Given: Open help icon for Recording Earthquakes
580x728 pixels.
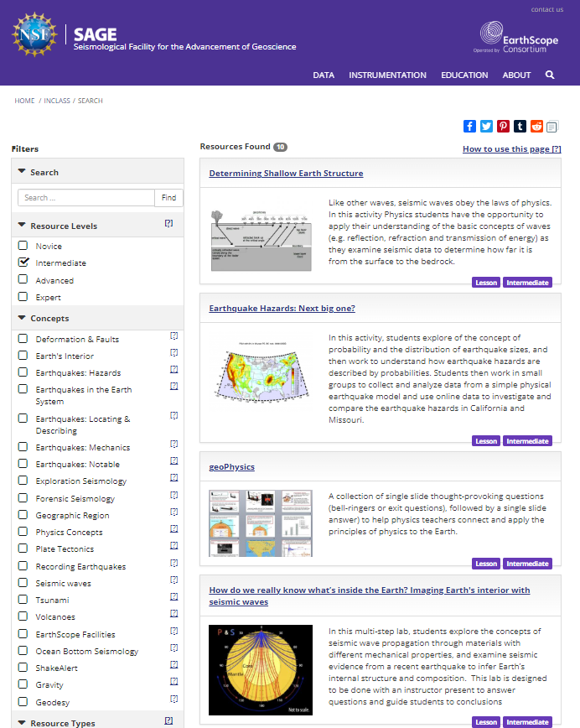Looking at the screenshot, I should coord(174,563).
